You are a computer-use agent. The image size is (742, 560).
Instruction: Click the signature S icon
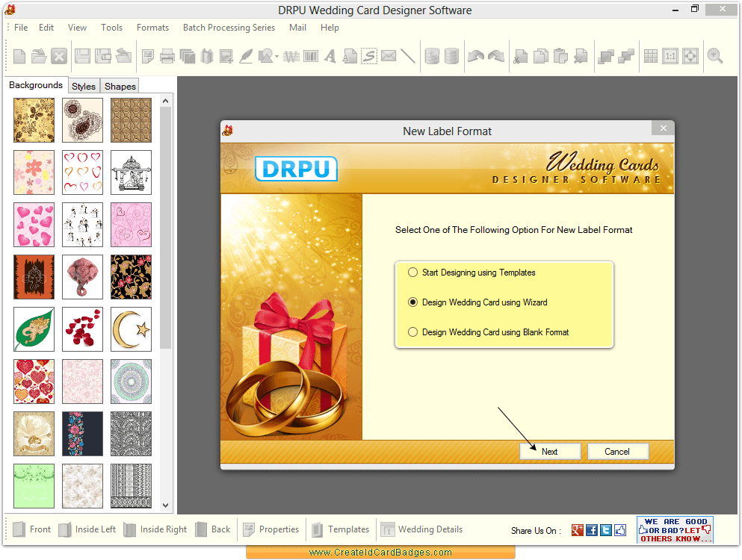(369, 56)
